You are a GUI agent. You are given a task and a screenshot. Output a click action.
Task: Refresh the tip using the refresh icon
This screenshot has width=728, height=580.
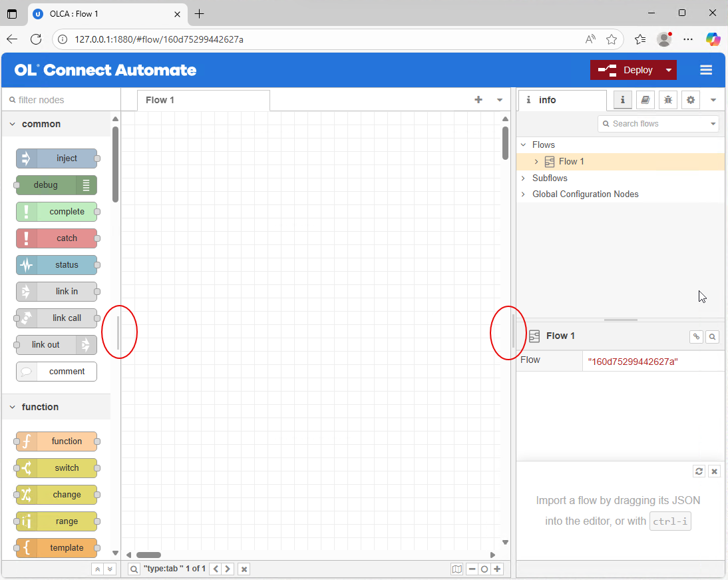coord(699,471)
